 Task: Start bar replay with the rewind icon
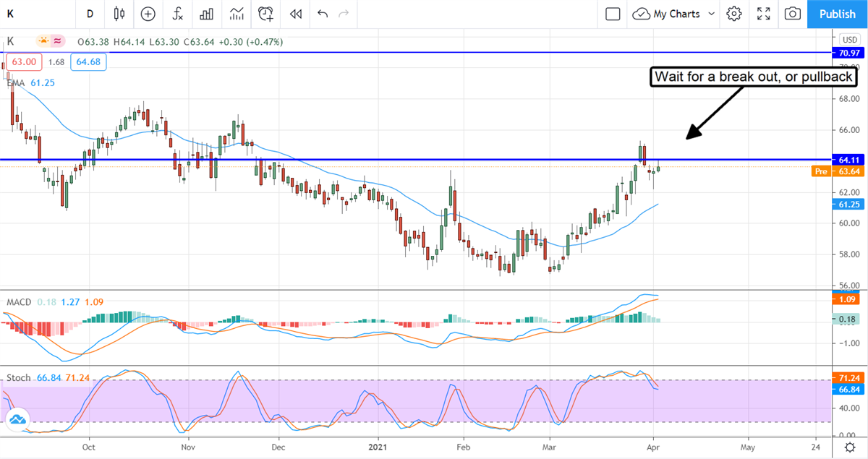point(295,14)
